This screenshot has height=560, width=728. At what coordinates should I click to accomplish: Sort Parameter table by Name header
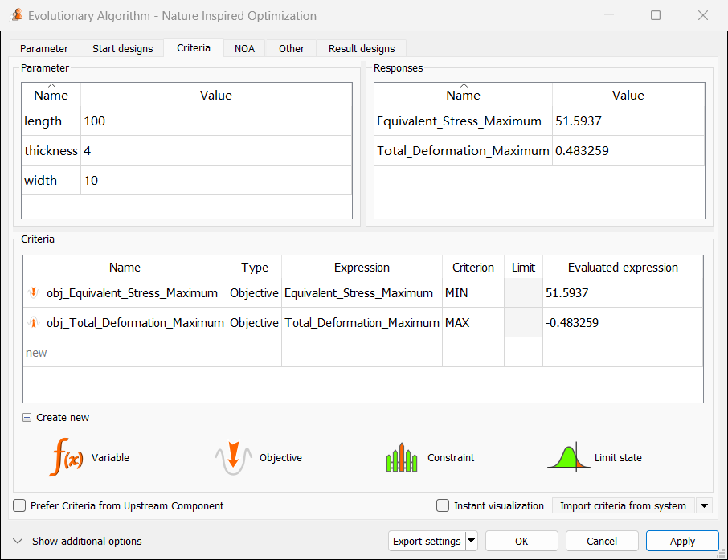tap(51, 95)
